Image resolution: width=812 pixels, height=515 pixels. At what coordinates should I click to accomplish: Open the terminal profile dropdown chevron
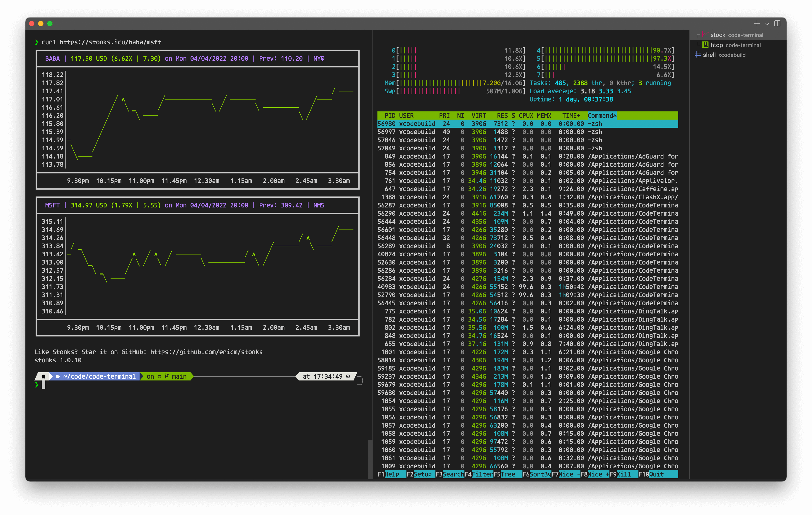(x=767, y=24)
